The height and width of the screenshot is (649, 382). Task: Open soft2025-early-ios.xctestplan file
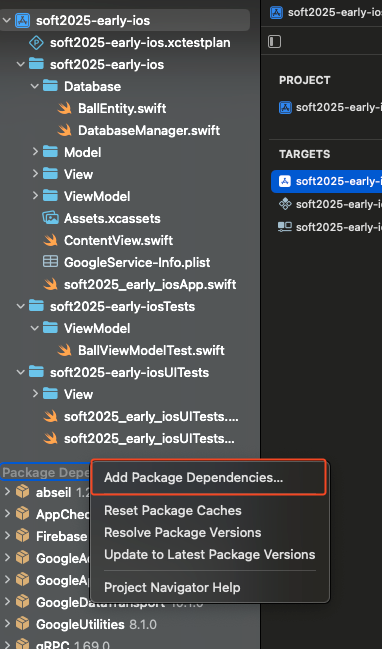pos(140,43)
